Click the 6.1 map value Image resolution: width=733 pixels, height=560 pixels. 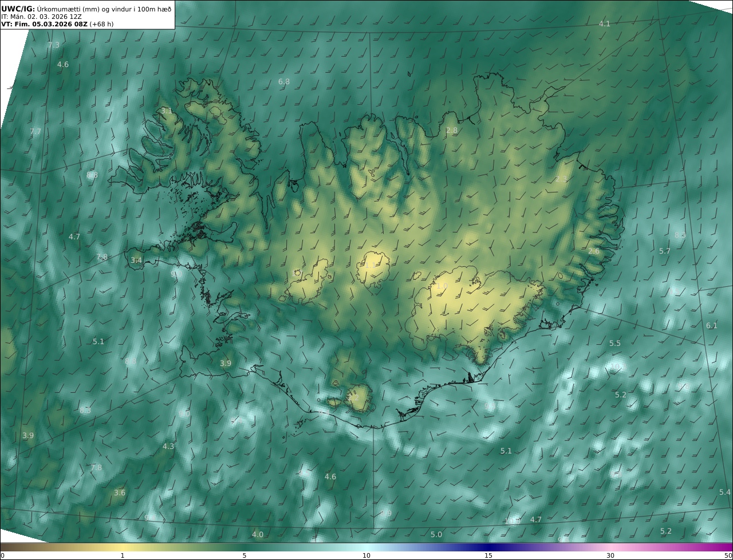[x=712, y=326]
